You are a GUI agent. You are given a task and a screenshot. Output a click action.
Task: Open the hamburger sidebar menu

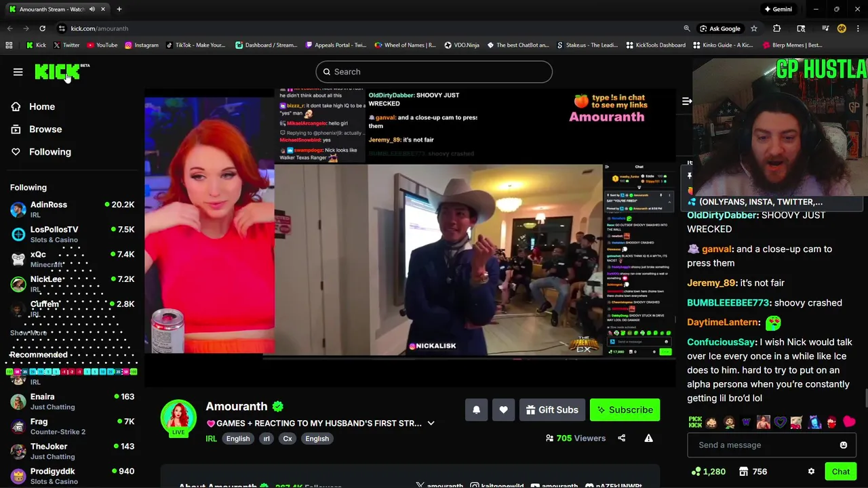point(18,72)
